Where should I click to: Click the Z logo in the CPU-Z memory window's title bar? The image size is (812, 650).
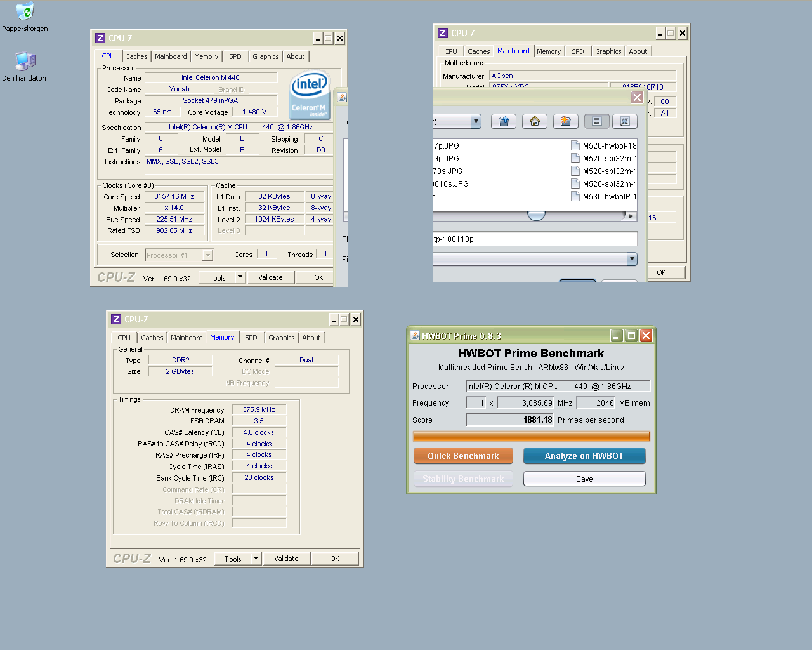(x=116, y=319)
